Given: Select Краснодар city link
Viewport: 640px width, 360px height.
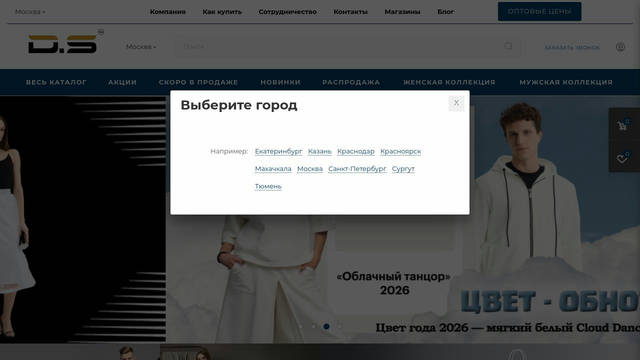Looking at the screenshot, I should point(356,151).
